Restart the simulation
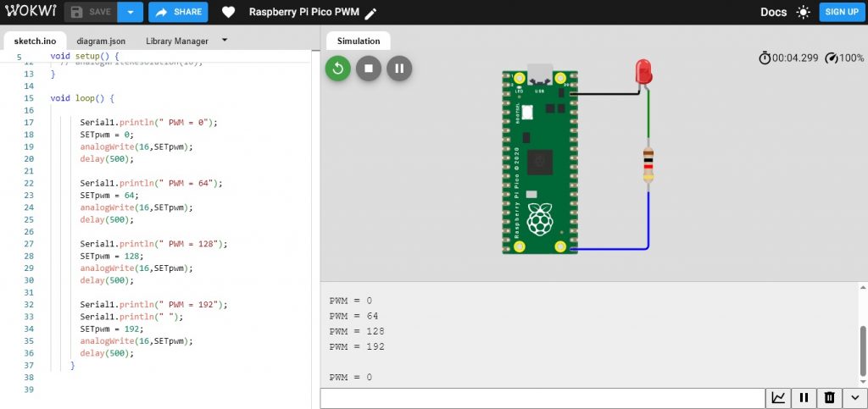The height and width of the screenshot is (409, 868). click(337, 69)
